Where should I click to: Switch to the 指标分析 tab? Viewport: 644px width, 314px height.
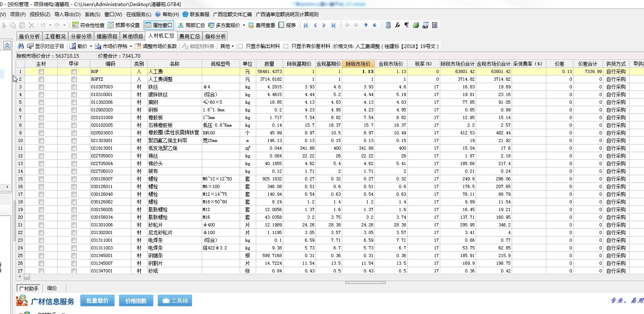pyautogui.click(x=215, y=36)
